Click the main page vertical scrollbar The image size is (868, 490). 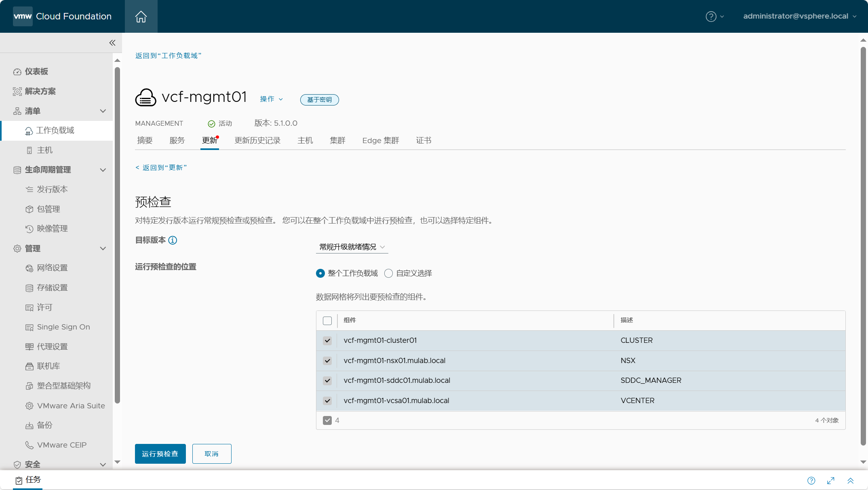[x=863, y=243]
